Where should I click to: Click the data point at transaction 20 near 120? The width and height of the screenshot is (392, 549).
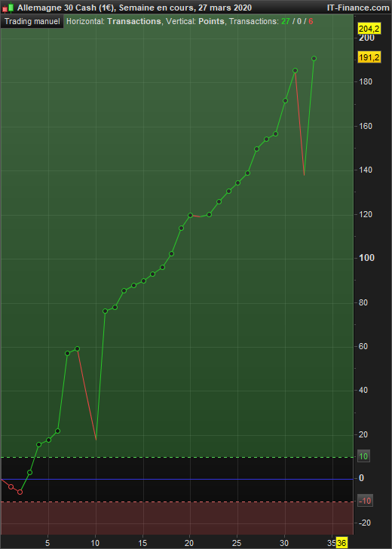(x=191, y=216)
